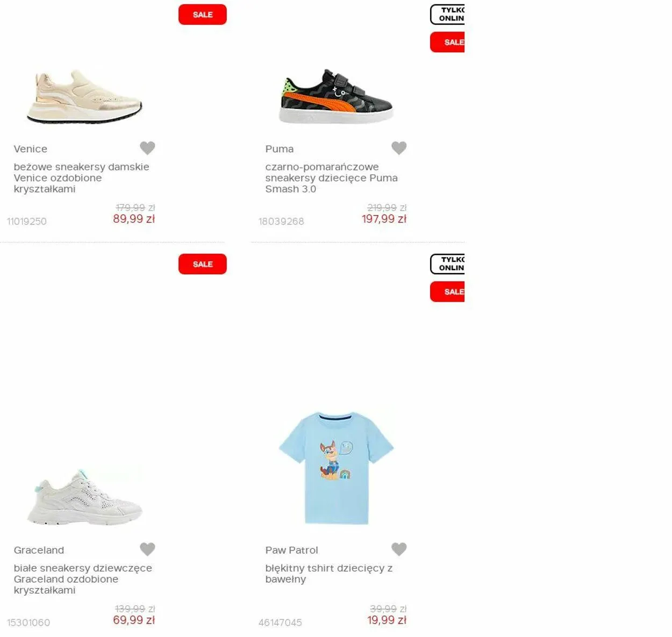Click SALE badge on Puma product
Viewport: 672px width, 637px height.
[447, 42]
